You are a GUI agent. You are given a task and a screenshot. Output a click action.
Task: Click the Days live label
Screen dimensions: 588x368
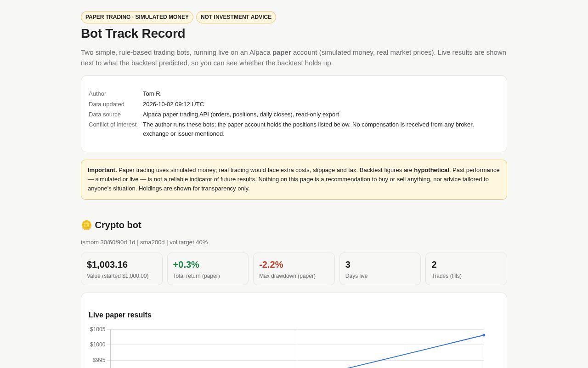pyautogui.click(x=356, y=276)
